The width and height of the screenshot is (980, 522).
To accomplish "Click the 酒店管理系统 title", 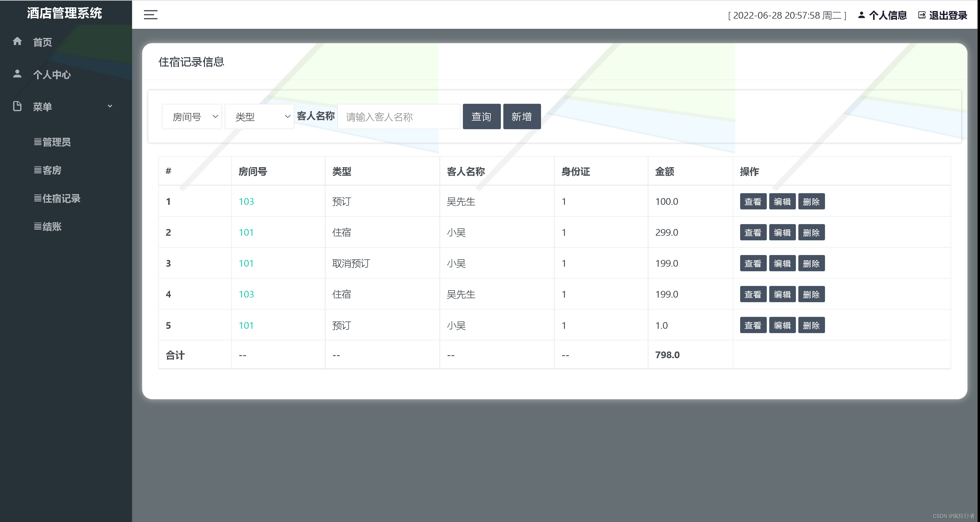I will [64, 13].
